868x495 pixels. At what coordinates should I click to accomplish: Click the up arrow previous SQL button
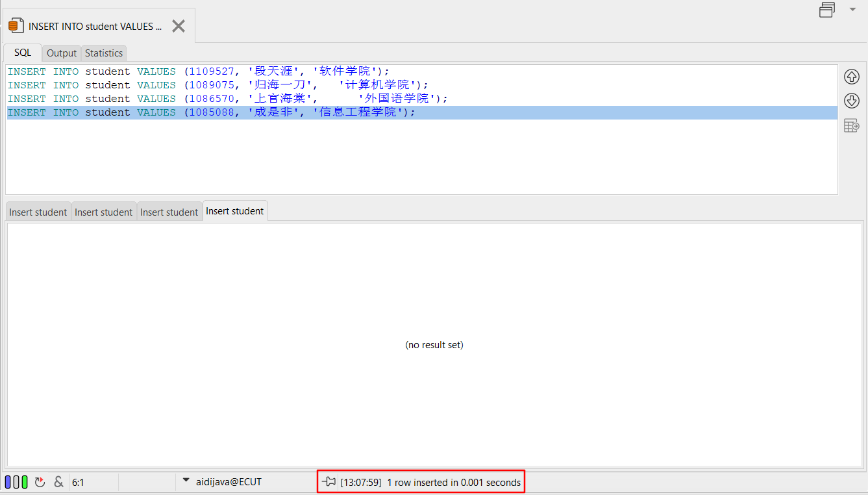(x=851, y=77)
